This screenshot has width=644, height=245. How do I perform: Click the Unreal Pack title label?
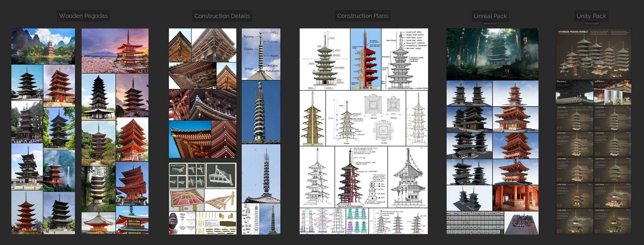490,16
